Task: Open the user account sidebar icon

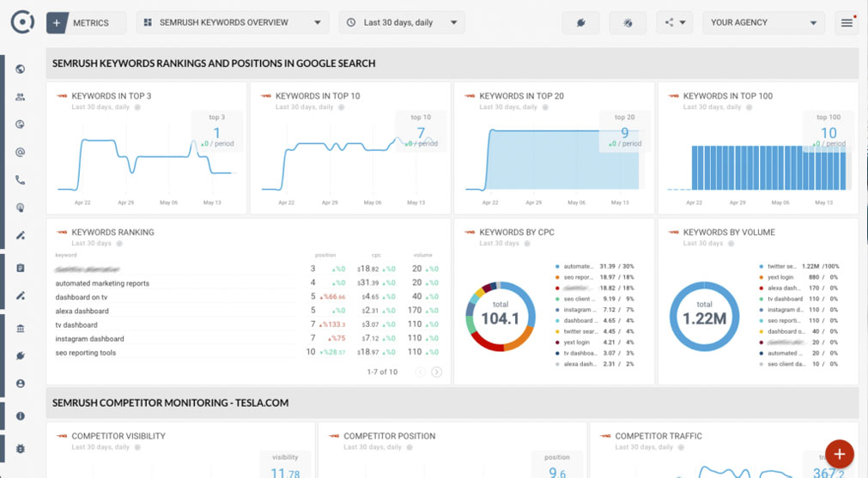Action: [x=21, y=384]
